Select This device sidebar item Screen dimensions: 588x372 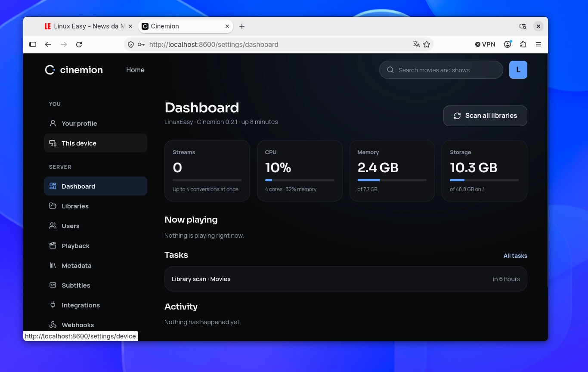click(96, 143)
